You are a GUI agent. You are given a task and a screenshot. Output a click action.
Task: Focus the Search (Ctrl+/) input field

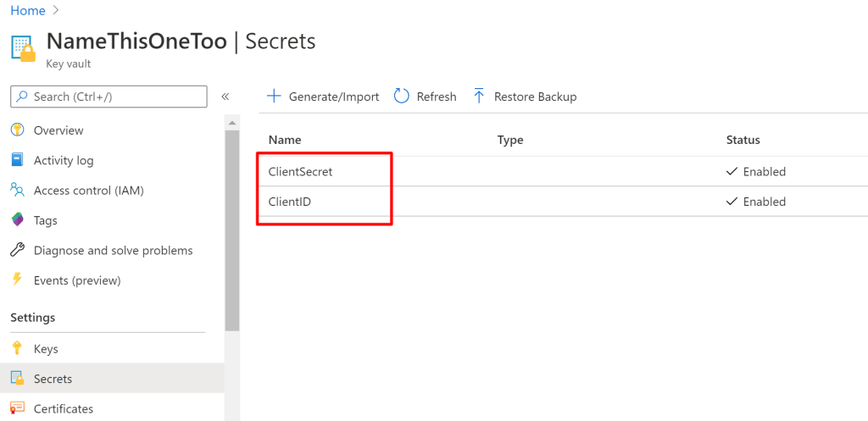tap(108, 97)
